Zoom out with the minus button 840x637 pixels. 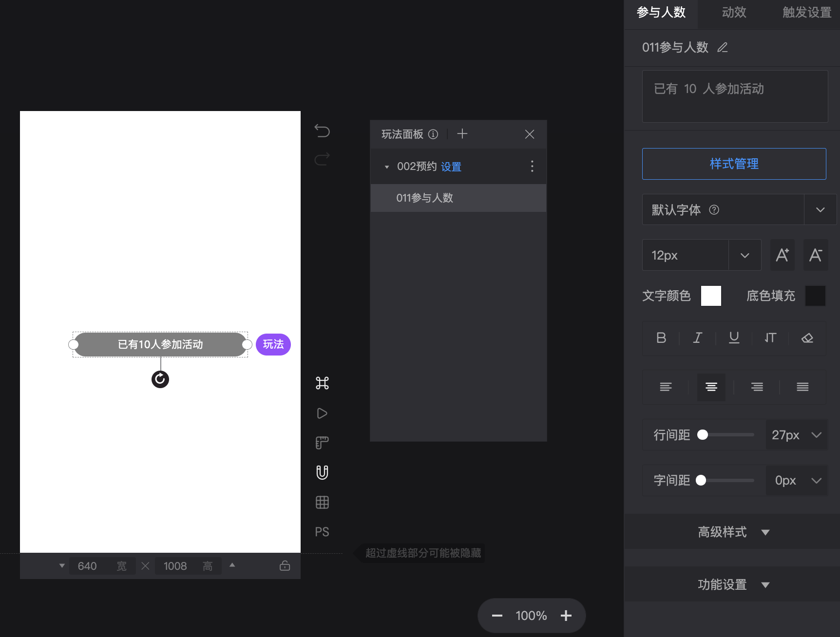point(497,616)
